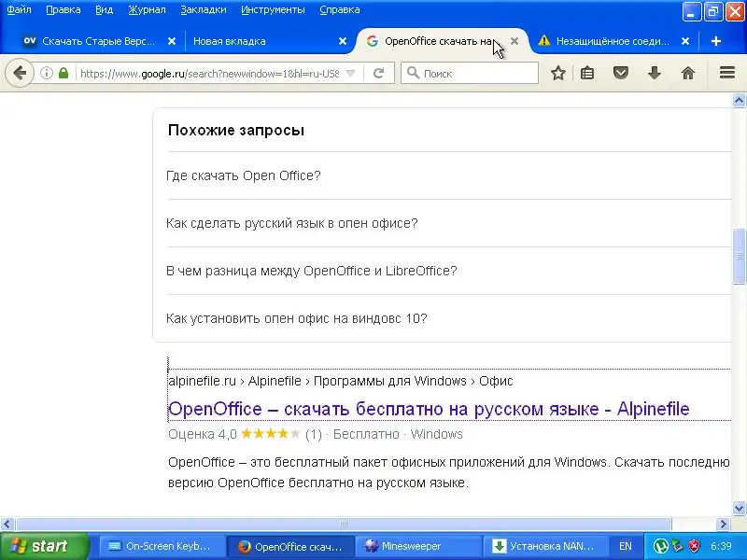The height and width of the screenshot is (560, 747).
Task: Click horizontal scrollbar right arrow
Action: tap(724, 525)
